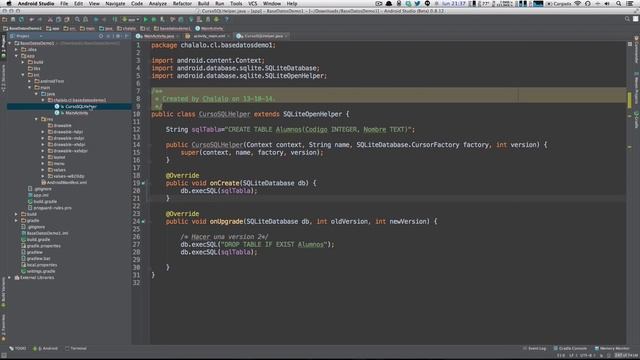Image resolution: width=640 pixels, height=360 pixels.
Task: Close the CursoSQLHelper.java editor tab
Action: coord(286,36)
